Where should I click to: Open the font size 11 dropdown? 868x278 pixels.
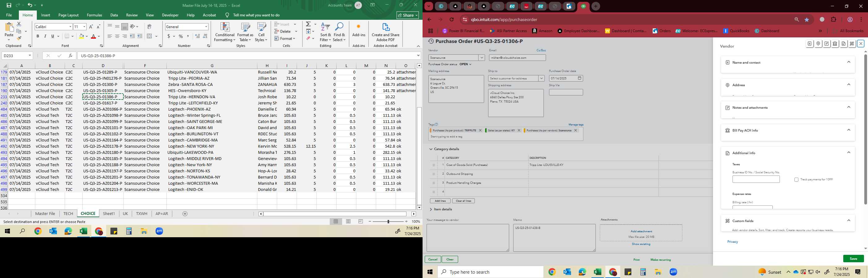pyautogui.click(x=84, y=27)
